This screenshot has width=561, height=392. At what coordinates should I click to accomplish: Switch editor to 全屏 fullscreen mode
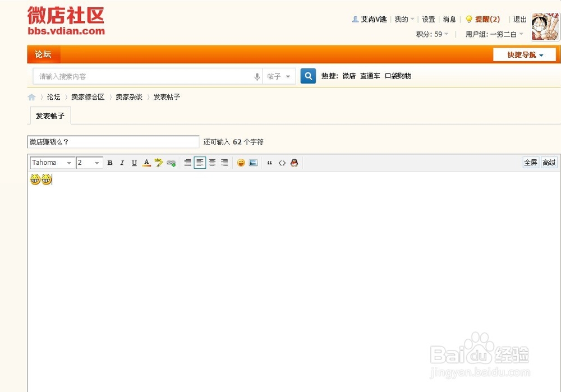531,163
